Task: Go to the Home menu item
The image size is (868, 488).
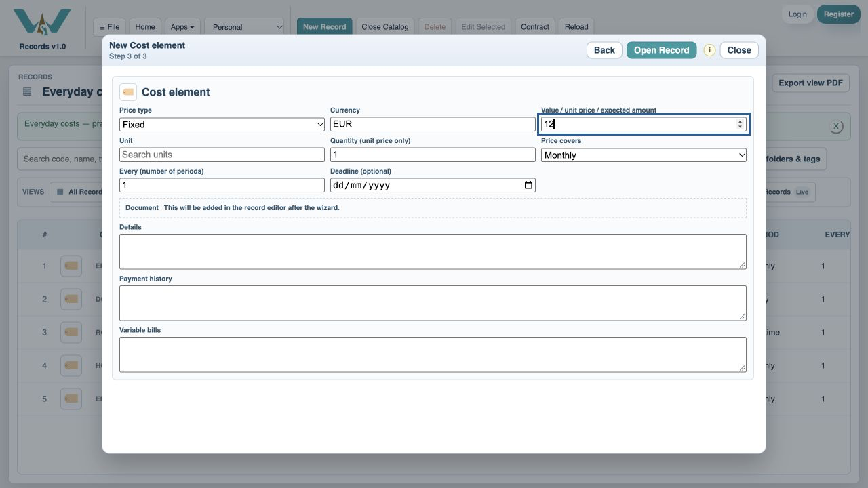Action: (x=145, y=27)
